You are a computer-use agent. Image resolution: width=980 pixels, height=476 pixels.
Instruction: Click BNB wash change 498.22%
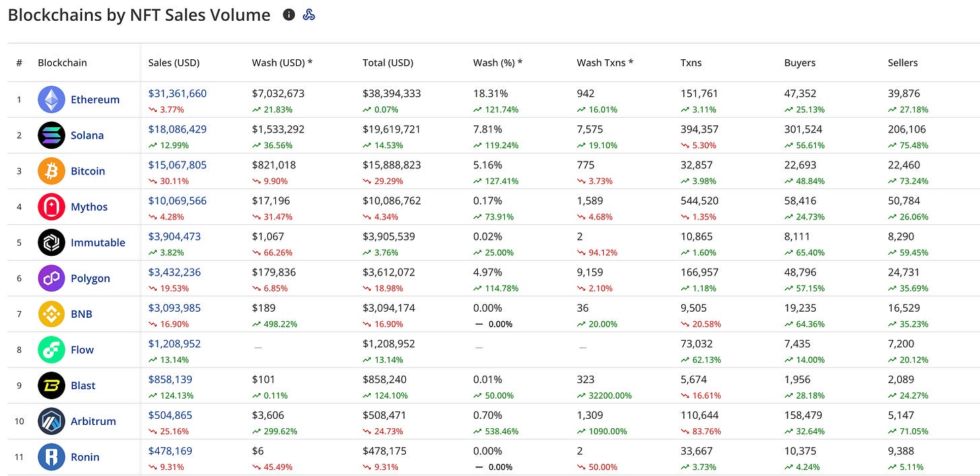tap(275, 325)
